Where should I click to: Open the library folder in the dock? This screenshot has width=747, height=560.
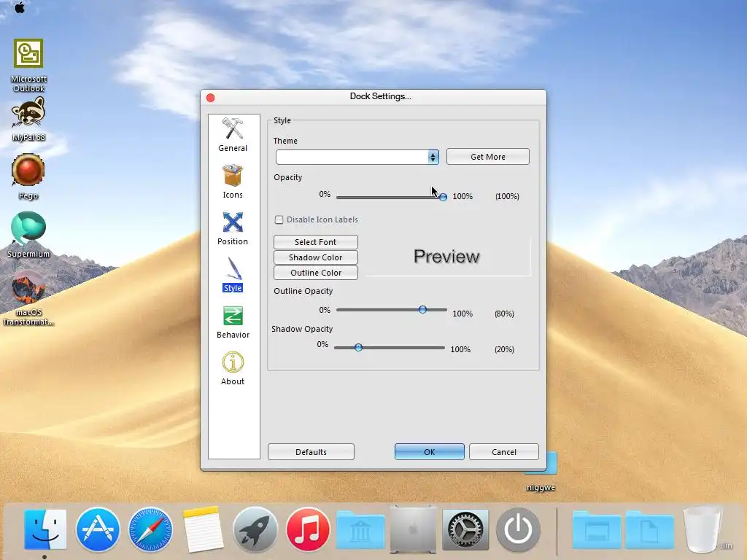(x=360, y=529)
